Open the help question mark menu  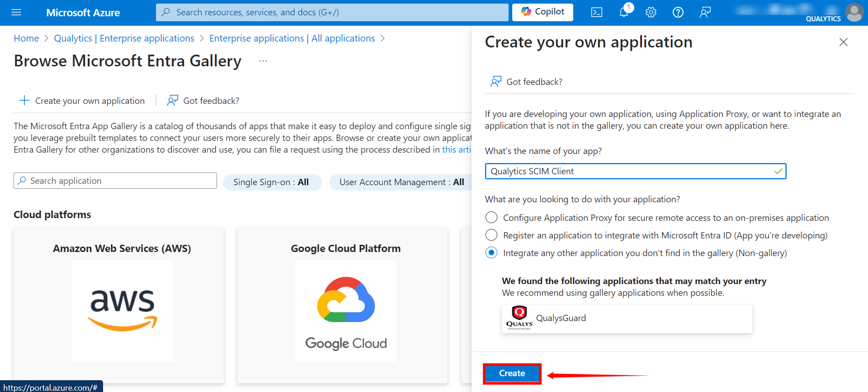pos(678,13)
